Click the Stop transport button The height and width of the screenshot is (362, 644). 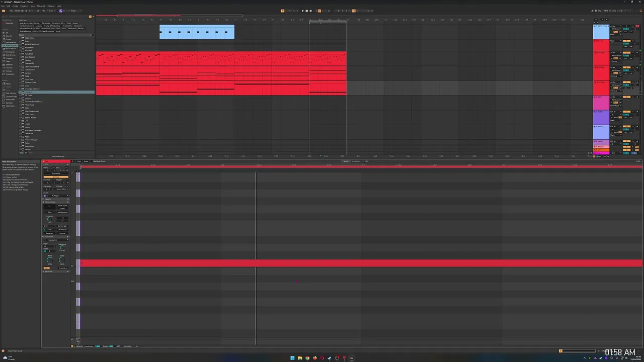[x=306, y=11]
